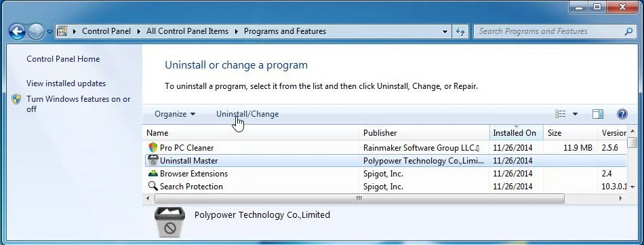The height and width of the screenshot is (245, 644).
Task: Click the Uninstall Master trash icon in the list
Action: 153,160
